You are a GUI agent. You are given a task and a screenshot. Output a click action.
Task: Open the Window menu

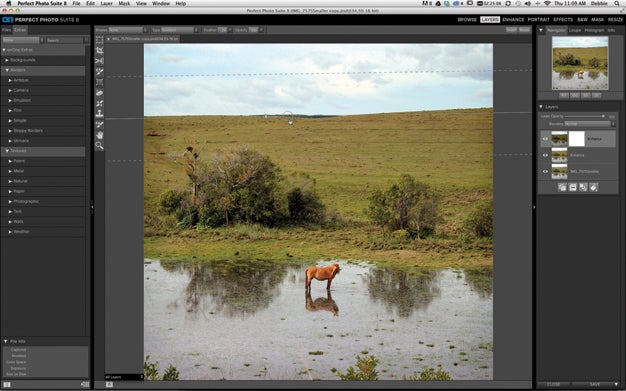(161, 4)
